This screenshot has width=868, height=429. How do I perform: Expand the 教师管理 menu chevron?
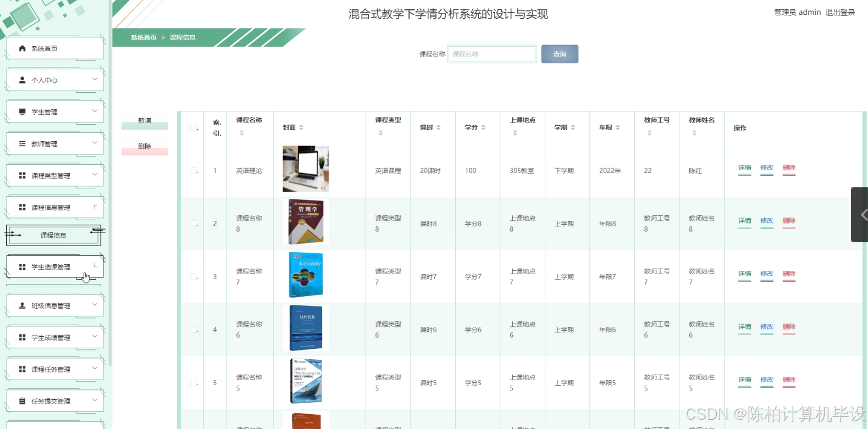[x=95, y=143]
